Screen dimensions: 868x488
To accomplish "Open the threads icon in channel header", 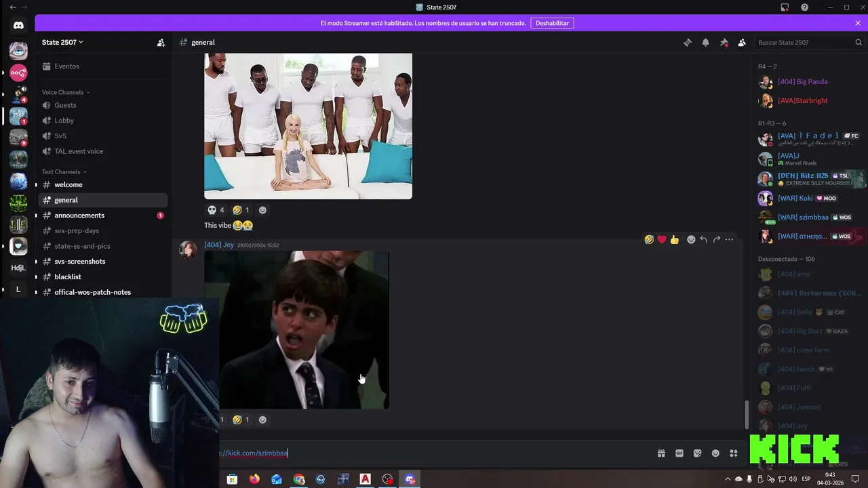I will click(687, 42).
